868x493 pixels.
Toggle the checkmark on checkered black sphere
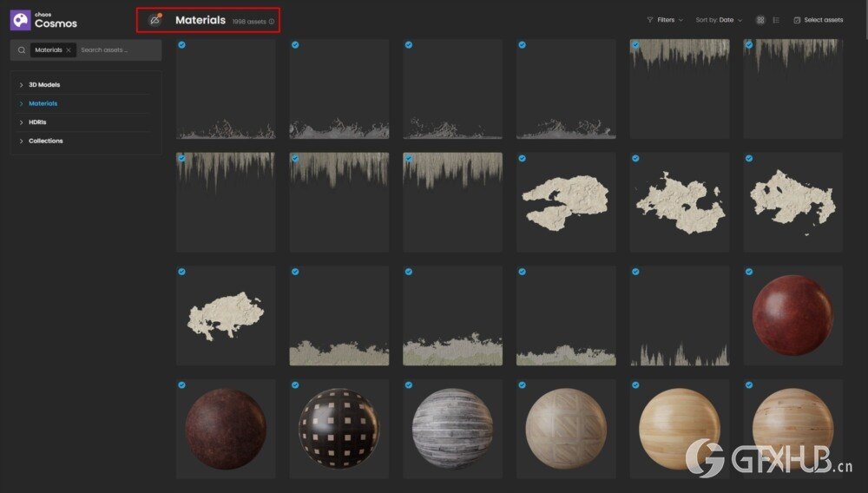click(x=295, y=385)
